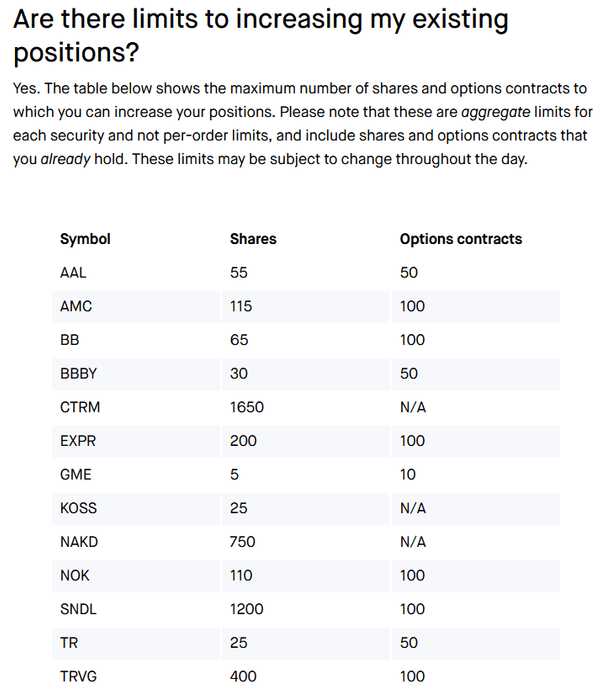
Task: Click the Symbol column header
Action: [x=85, y=239]
